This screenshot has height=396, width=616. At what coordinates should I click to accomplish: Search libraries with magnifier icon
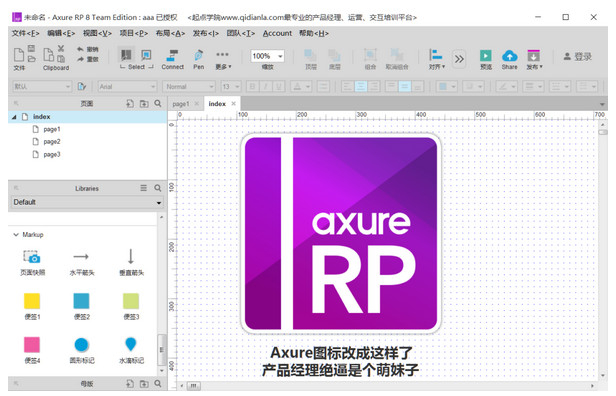(158, 188)
